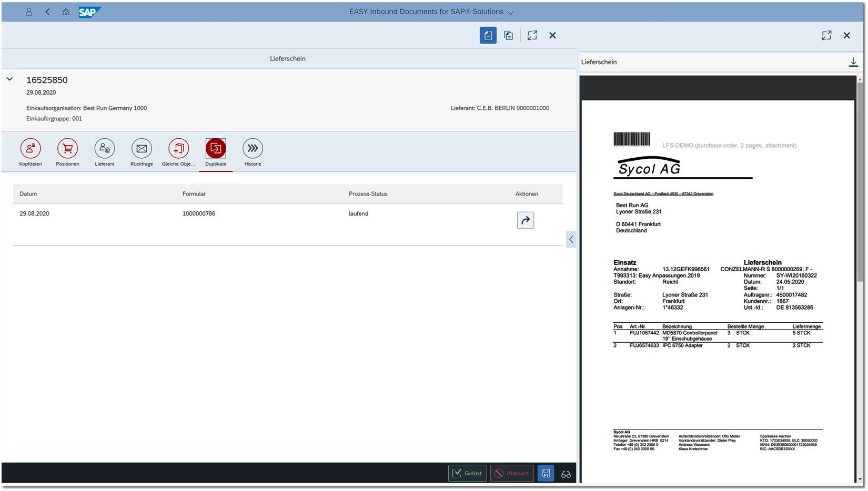Expand the detail panel to full screen
Viewport: 868px width, 491px height.
(x=532, y=35)
